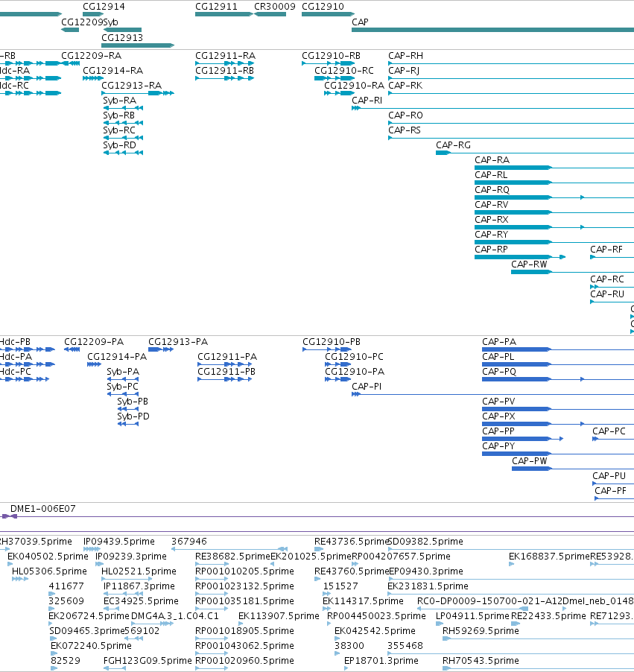Select the Syb-RA transcript
The width and height of the screenshot is (634, 672).
120,101
